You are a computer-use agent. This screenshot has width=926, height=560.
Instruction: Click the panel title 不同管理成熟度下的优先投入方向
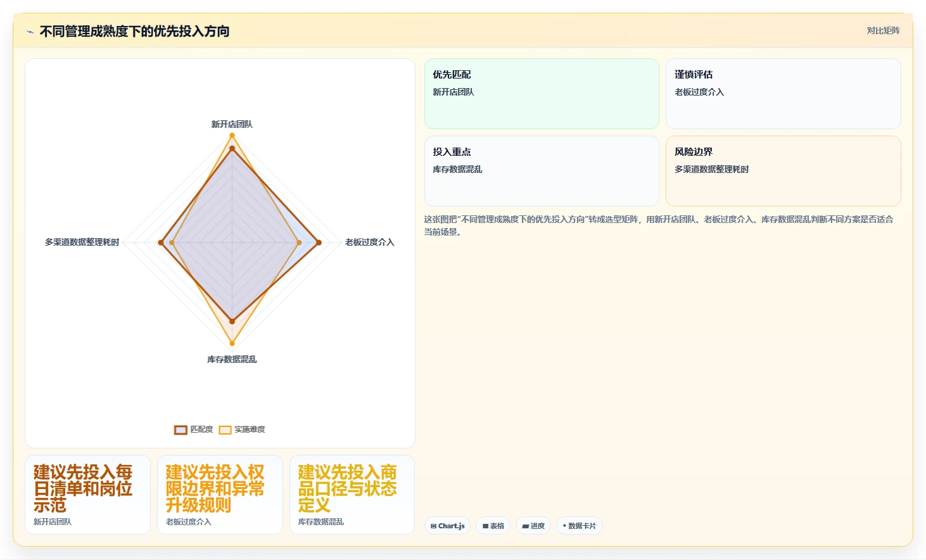(x=134, y=31)
